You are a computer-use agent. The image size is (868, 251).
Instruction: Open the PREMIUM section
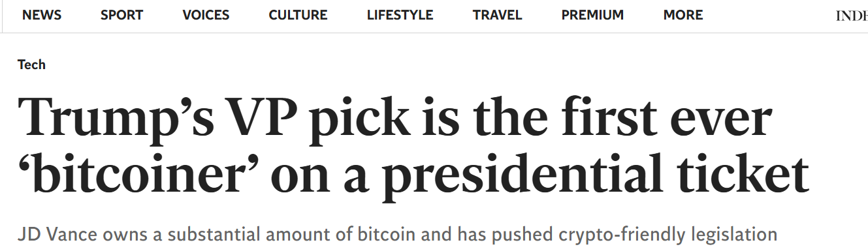click(x=592, y=15)
